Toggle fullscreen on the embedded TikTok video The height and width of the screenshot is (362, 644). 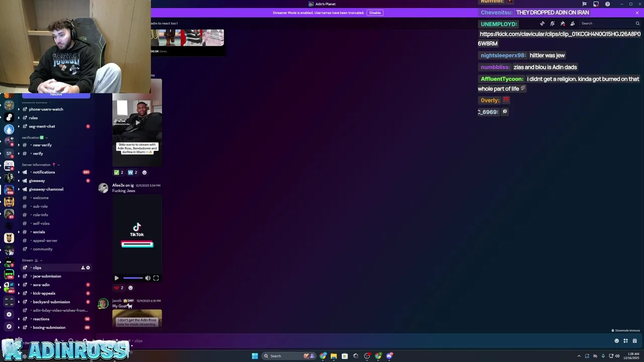click(x=156, y=278)
